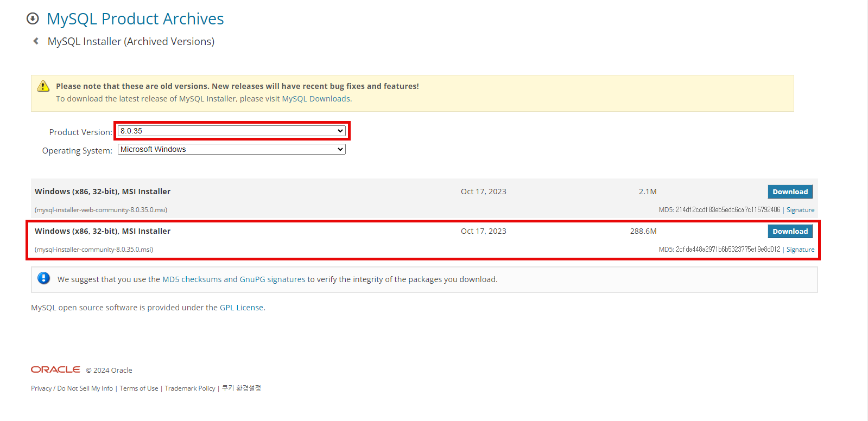
Task: Follow the MySQL Downloads link
Action: (x=316, y=99)
